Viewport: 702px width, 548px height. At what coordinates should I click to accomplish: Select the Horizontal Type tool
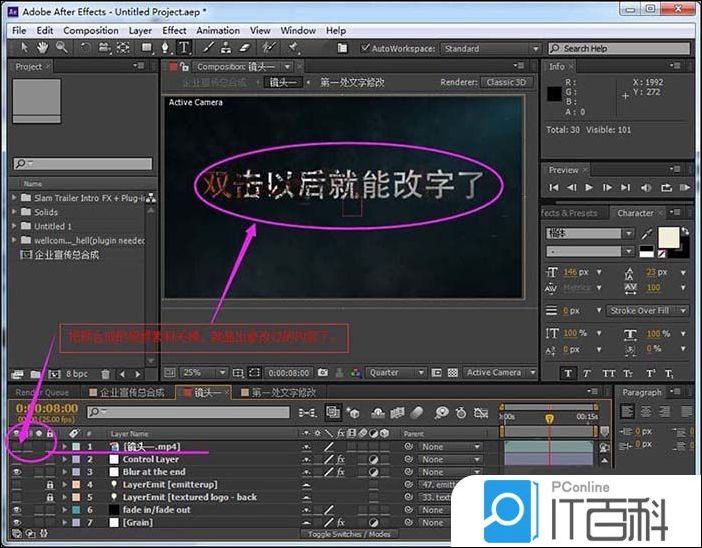coord(184,48)
